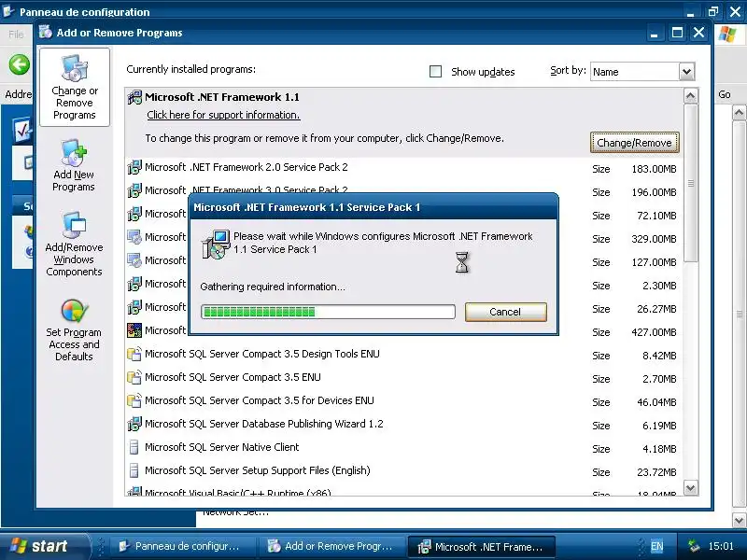
Task: Select Microsoft .NET Framework 2.0 Service Pack 2 row
Action: pyautogui.click(x=404, y=168)
